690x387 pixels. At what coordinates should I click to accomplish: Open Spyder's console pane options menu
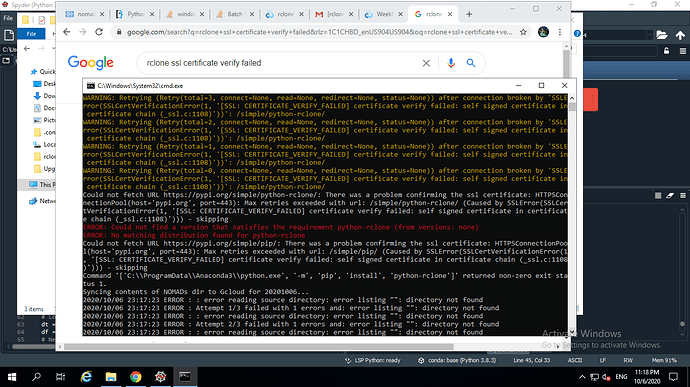[683, 195]
